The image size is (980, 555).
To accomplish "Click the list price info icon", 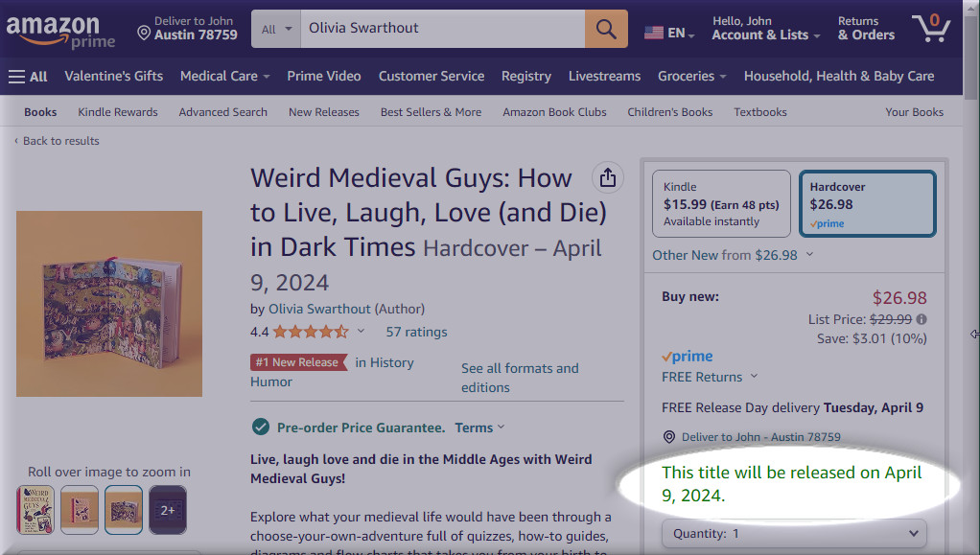I will click(922, 319).
